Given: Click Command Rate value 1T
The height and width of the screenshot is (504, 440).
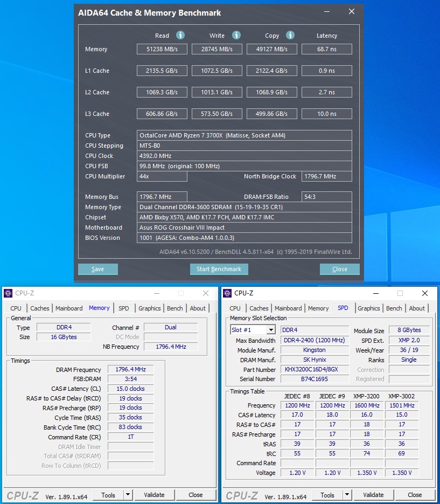Looking at the screenshot, I should tap(130, 437).
